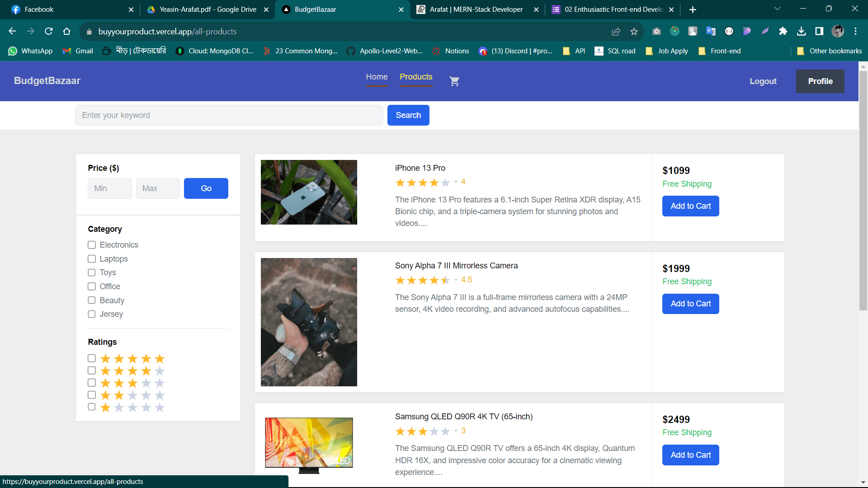Open the Sony Alpha camera product image

point(309,322)
